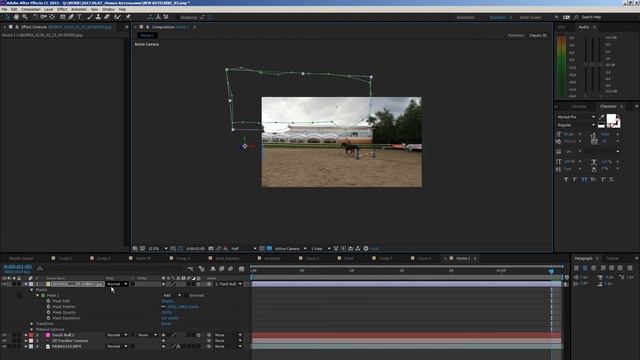The height and width of the screenshot is (360, 640).
Task: Click the magenta label of Track Null 1
Action: click(x=48, y=335)
